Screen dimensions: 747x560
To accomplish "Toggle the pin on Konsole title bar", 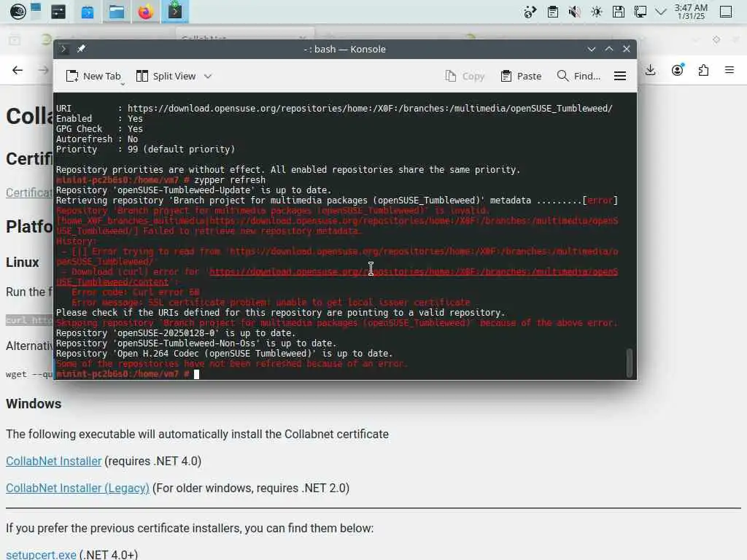I will (x=81, y=49).
